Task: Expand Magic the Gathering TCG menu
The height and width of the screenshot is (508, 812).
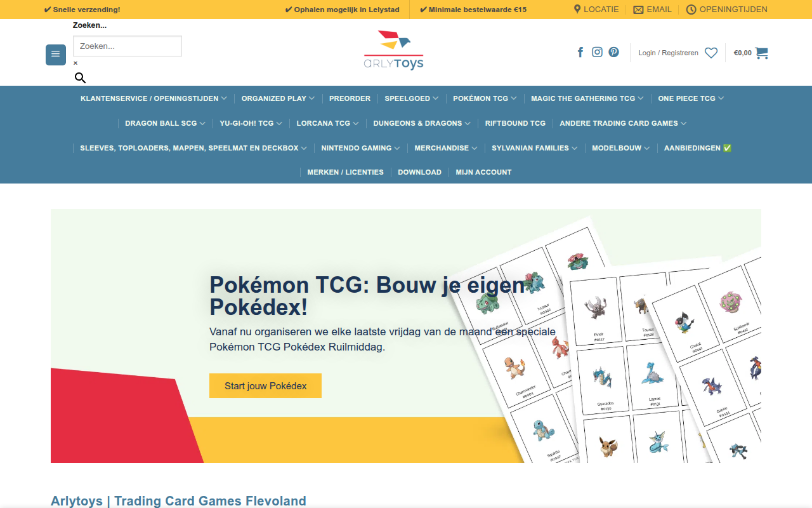Action: (x=587, y=98)
